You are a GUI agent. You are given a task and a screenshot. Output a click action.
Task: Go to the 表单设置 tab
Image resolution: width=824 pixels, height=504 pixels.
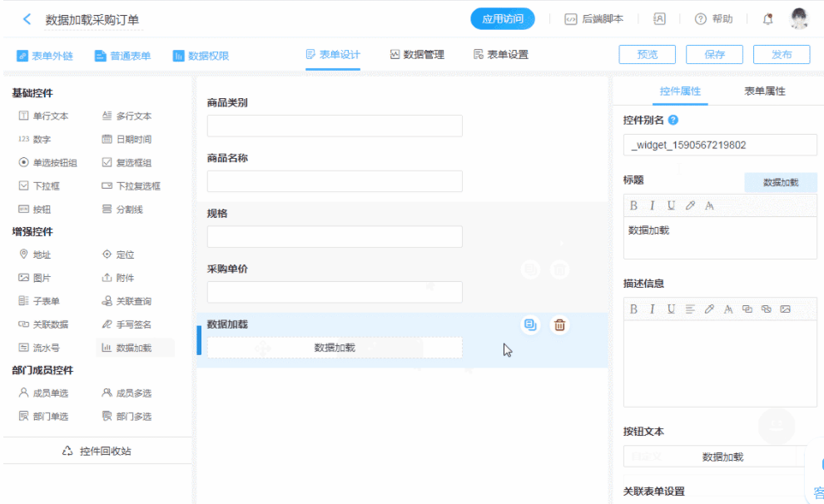501,55
